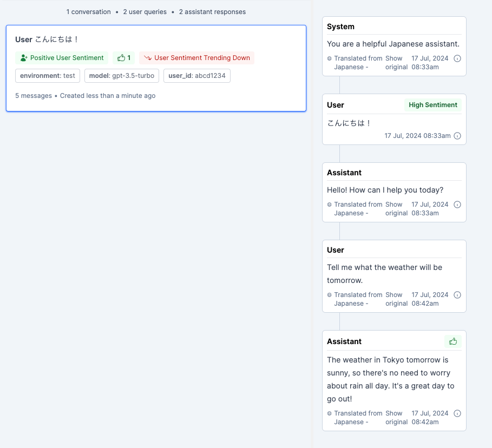Click thumbs-up count badge in conversation card
The width and height of the screenshot is (492, 448).
(x=123, y=58)
